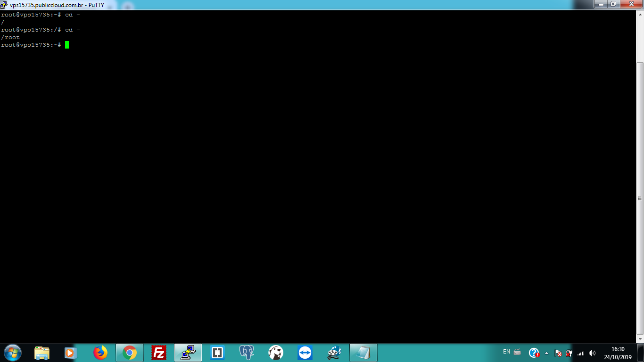Click the /root output line
Screen dimensions: 644x362
click(10, 37)
